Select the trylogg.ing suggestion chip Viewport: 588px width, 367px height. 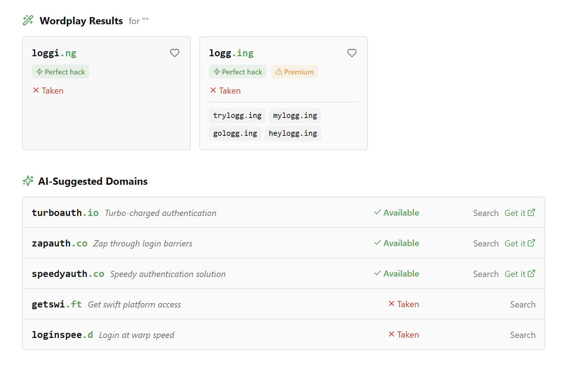pyautogui.click(x=237, y=116)
